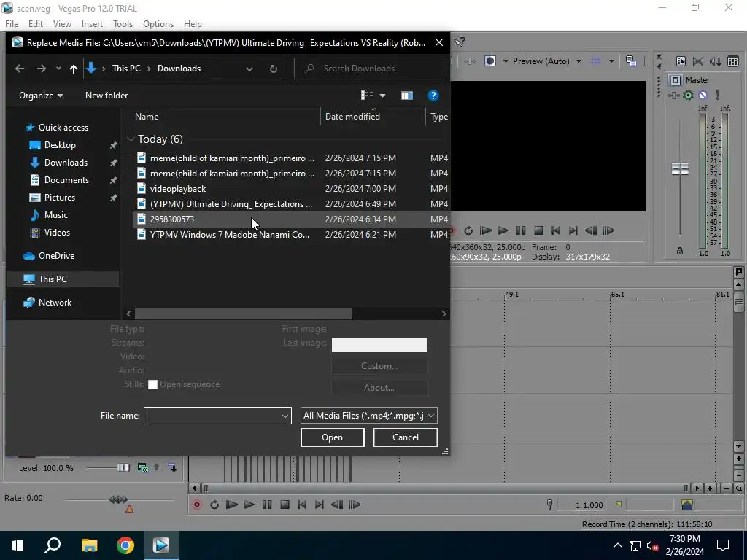Toggle the overlays grid icon in the Preview toolbar

(595, 61)
